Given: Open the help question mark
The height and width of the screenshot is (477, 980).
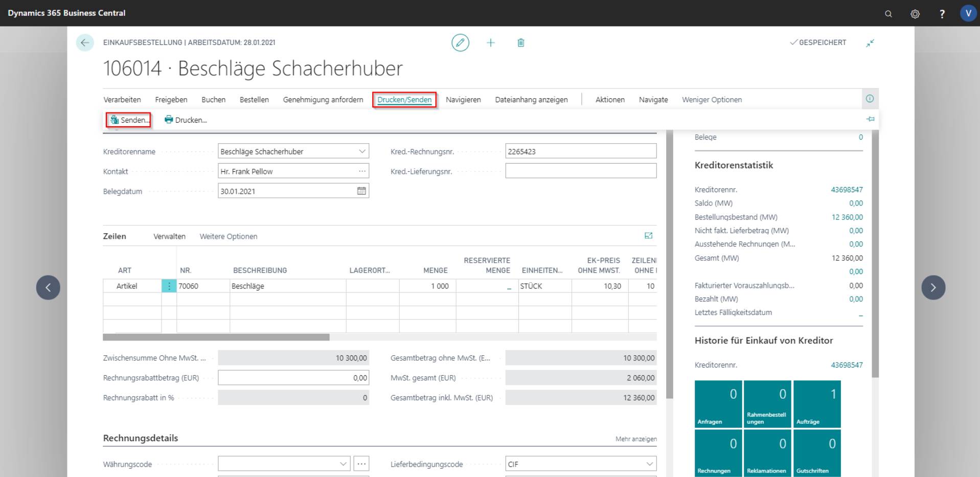Looking at the screenshot, I should pos(942,14).
